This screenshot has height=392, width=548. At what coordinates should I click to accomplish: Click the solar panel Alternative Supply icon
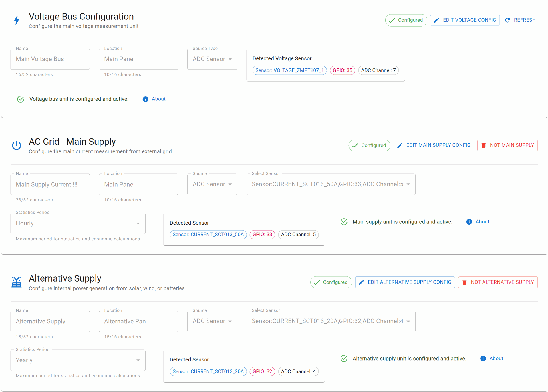click(x=17, y=282)
